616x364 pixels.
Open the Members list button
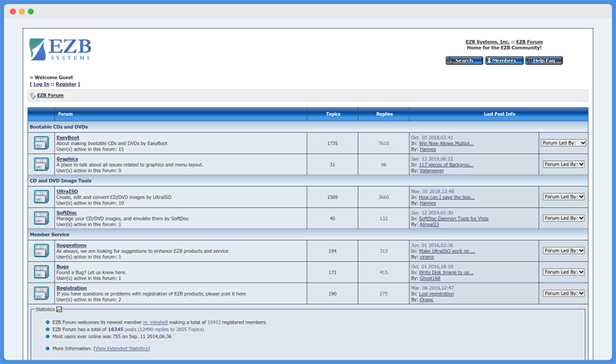504,61
